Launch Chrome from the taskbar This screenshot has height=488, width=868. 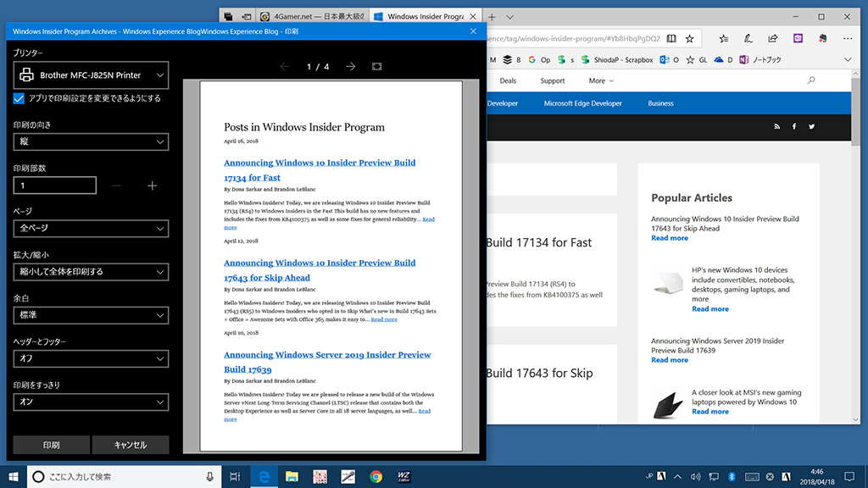(376, 476)
